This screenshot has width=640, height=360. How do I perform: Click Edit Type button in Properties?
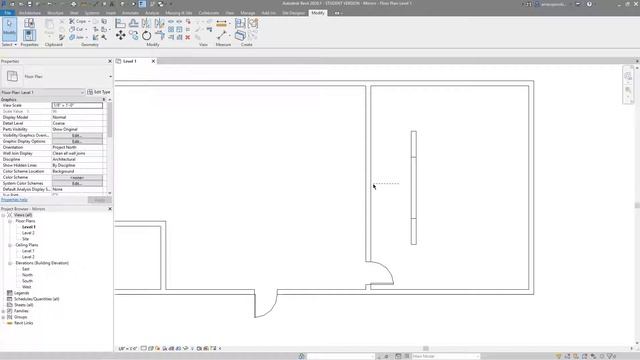(99, 92)
